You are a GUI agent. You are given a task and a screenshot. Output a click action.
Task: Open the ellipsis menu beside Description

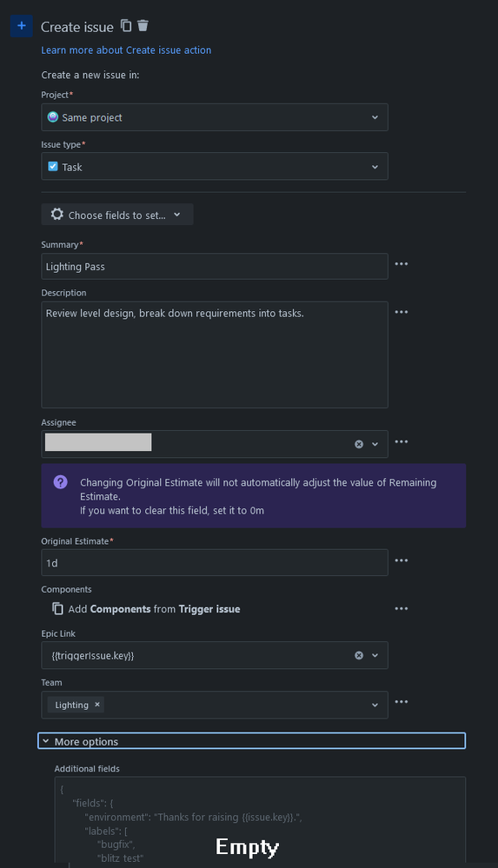pyautogui.click(x=401, y=312)
